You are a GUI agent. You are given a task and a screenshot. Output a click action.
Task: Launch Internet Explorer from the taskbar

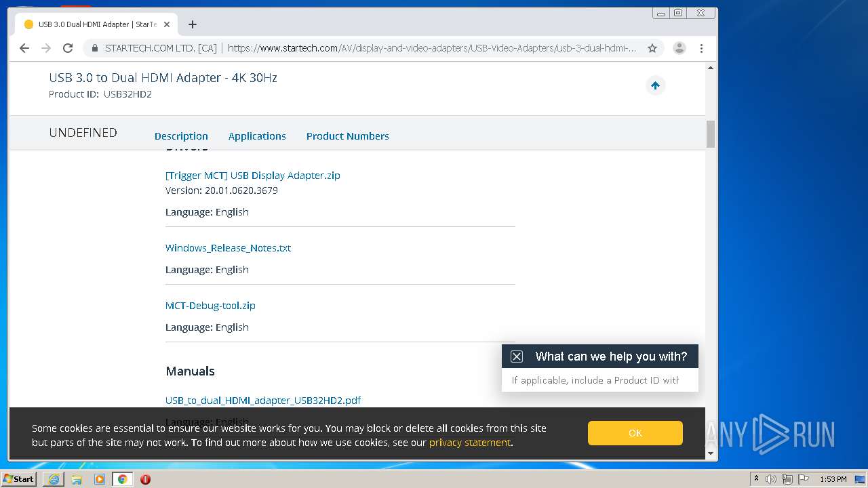(x=54, y=479)
